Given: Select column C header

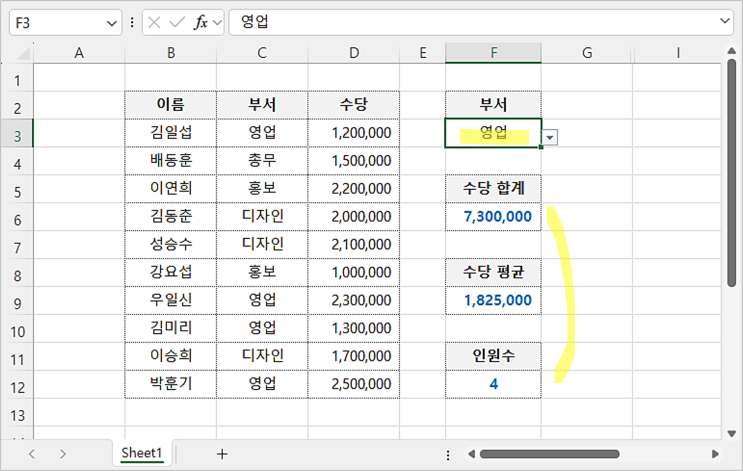Looking at the screenshot, I should [262, 53].
